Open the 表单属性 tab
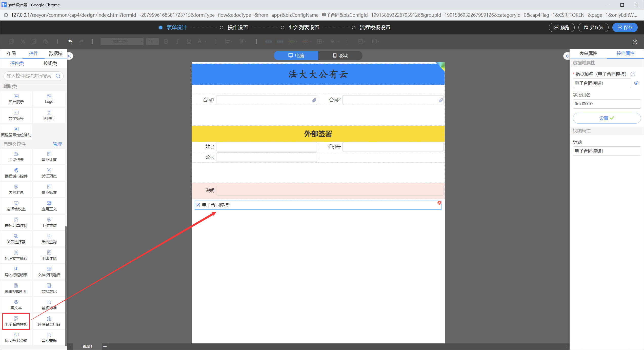This screenshot has width=644, height=350. (588, 53)
